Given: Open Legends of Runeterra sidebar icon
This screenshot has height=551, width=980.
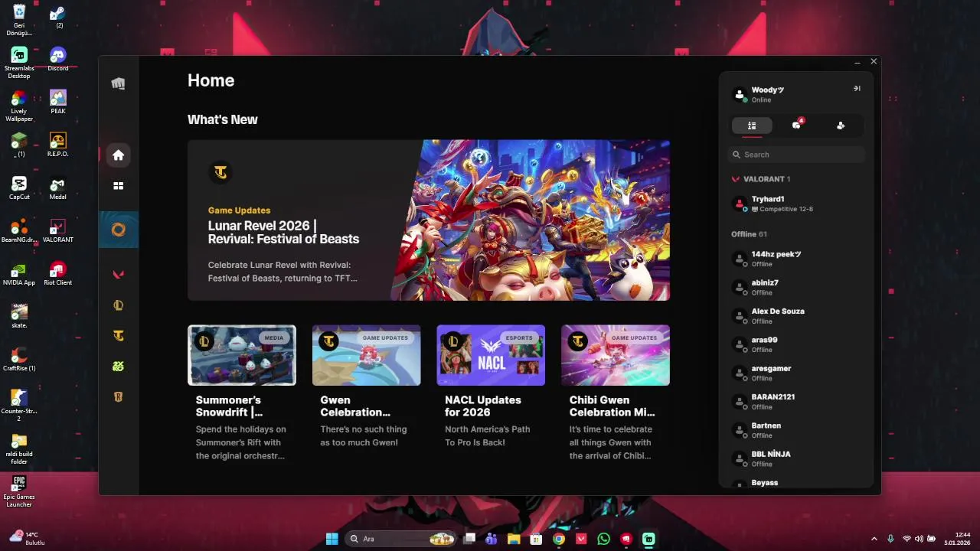Looking at the screenshot, I should pos(118,397).
